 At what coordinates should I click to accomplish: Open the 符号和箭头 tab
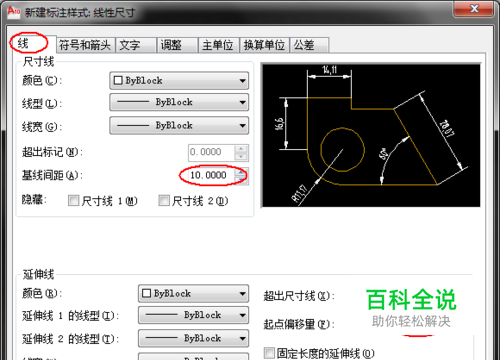85,45
